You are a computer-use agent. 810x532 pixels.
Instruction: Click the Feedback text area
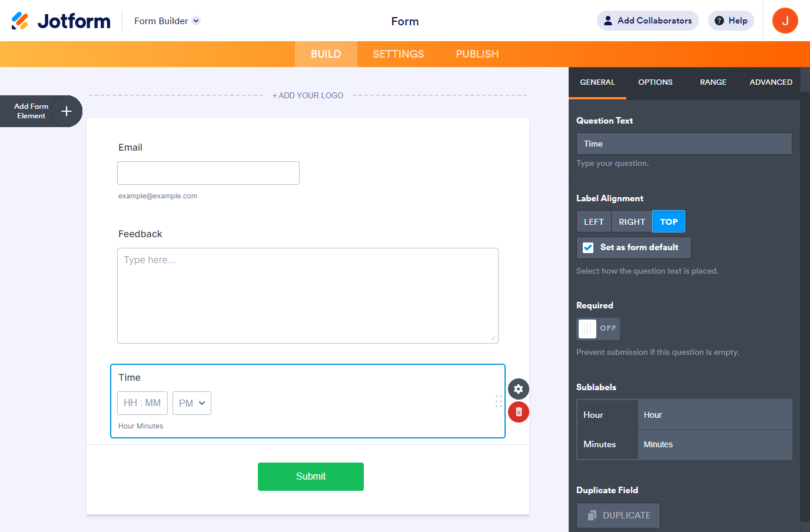pyautogui.click(x=308, y=295)
